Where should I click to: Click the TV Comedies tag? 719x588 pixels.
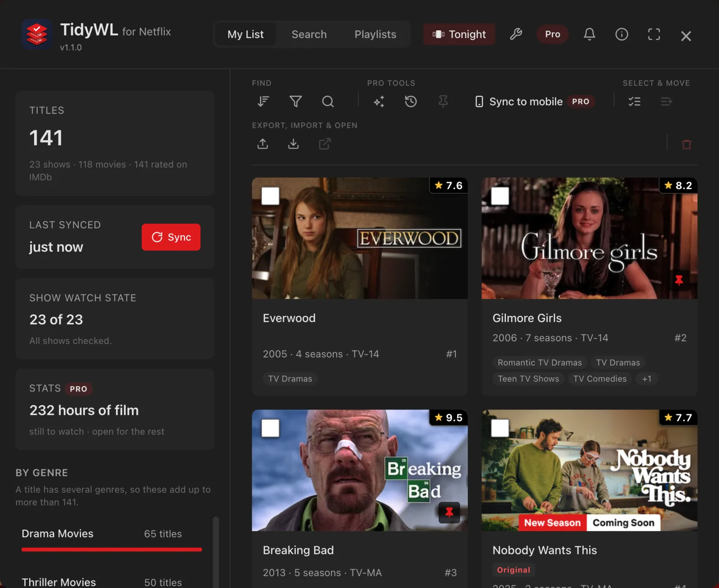(600, 379)
